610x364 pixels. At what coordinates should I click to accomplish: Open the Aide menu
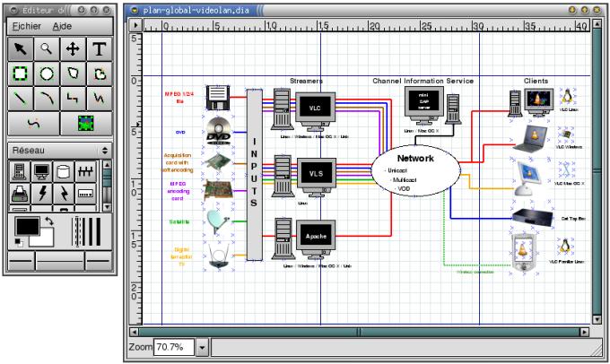click(62, 27)
